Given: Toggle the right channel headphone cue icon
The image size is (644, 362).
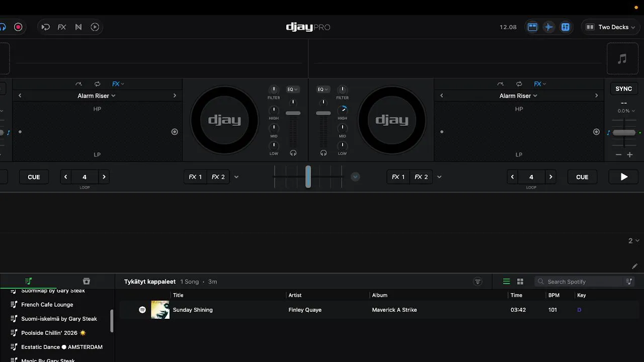Looking at the screenshot, I should tap(324, 153).
